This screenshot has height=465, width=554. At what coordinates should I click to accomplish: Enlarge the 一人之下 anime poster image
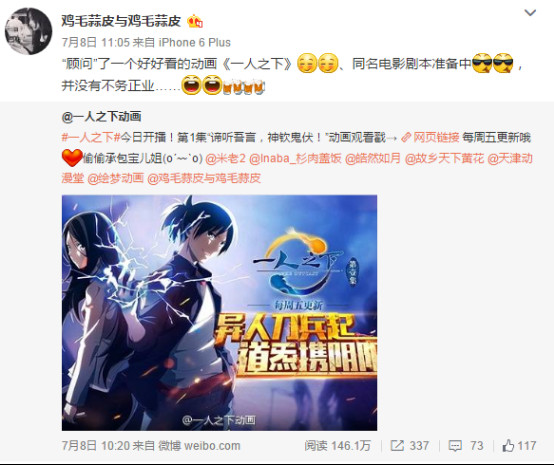(x=219, y=313)
